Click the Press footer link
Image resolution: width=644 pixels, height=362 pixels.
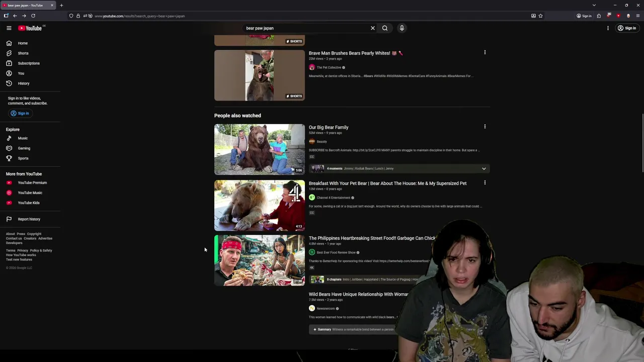pos(21,234)
